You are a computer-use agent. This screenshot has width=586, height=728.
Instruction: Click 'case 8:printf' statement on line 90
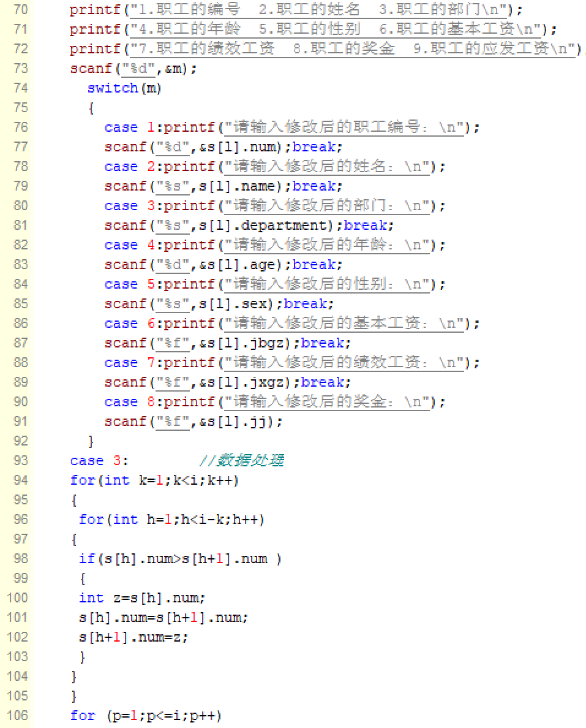275,401
